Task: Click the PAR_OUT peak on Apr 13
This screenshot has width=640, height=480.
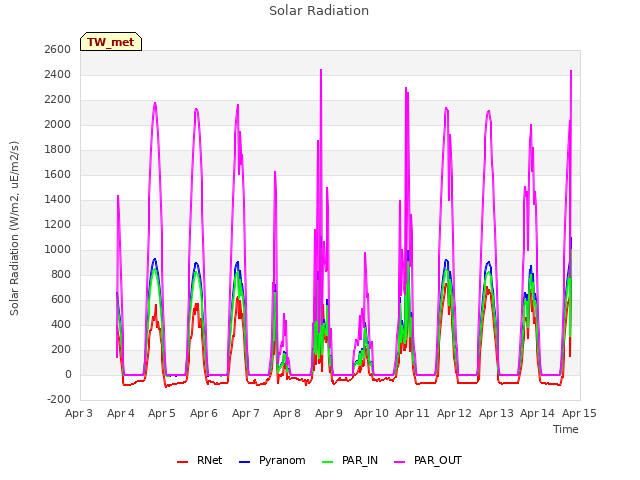Action: click(x=489, y=111)
